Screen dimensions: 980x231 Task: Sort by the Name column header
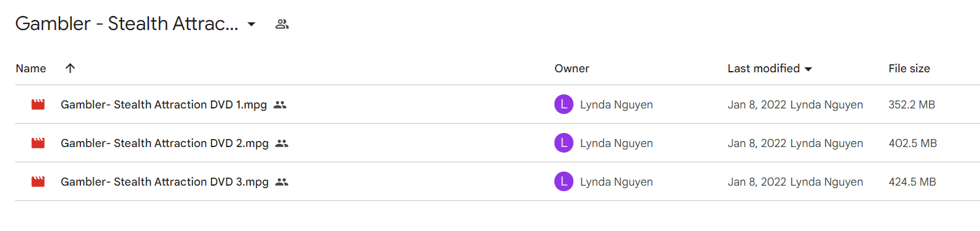click(x=31, y=69)
